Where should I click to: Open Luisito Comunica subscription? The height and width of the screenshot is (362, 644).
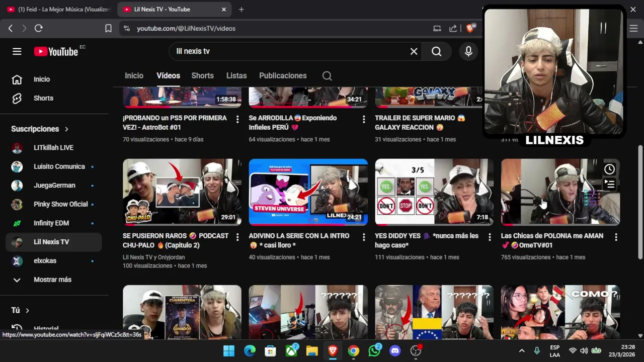(x=53, y=166)
